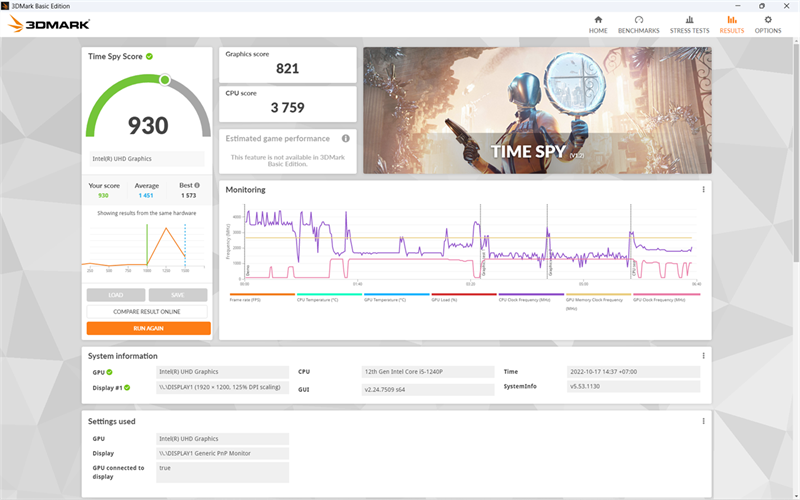Click the orange RUN AGAIN button
800x500 pixels.
click(x=148, y=328)
